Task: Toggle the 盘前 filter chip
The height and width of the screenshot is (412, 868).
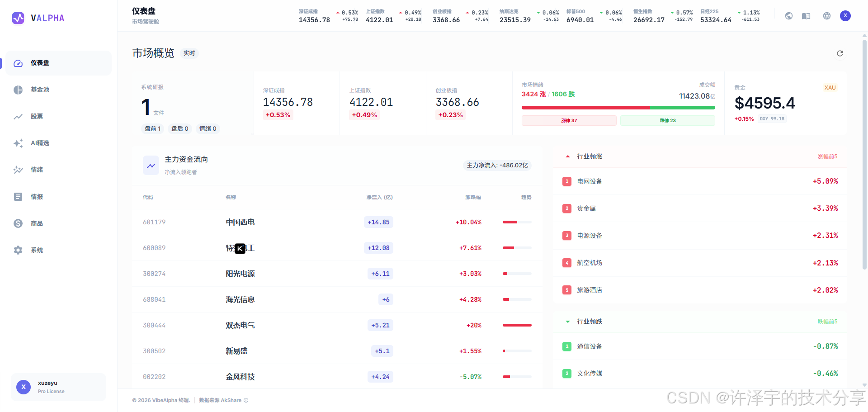Action: pos(152,128)
